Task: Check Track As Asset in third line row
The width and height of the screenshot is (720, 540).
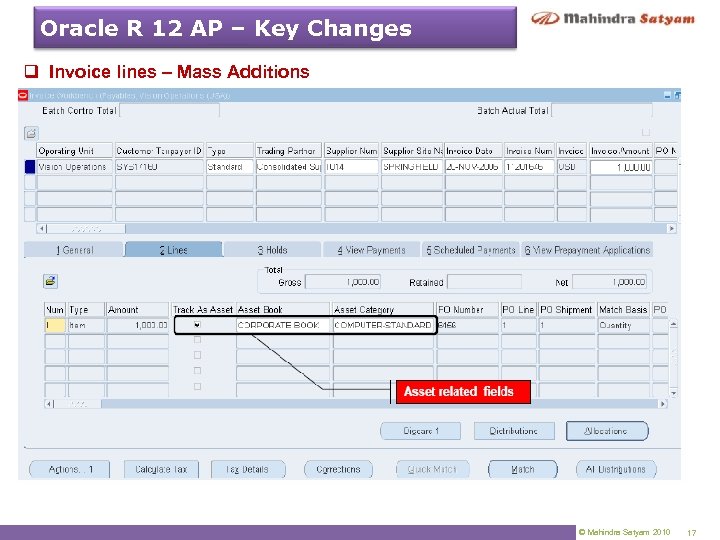Action: (x=197, y=355)
